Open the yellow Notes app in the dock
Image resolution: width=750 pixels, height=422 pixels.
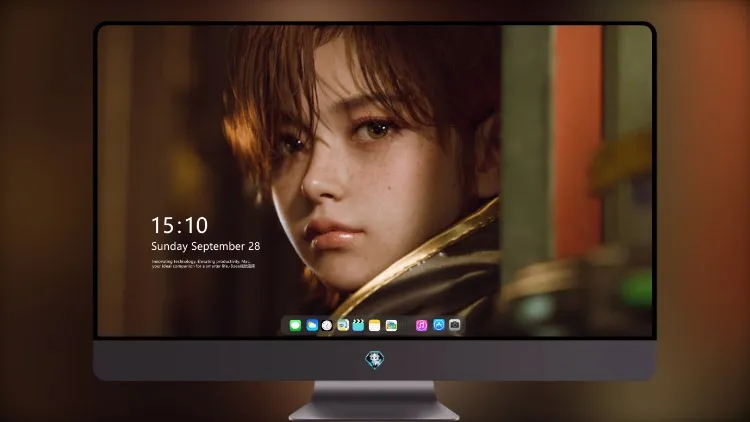pos(375,325)
